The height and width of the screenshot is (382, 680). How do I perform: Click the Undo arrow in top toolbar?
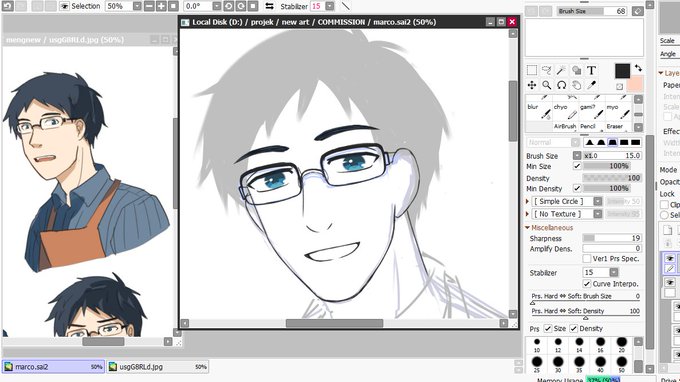click(x=8, y=6)
